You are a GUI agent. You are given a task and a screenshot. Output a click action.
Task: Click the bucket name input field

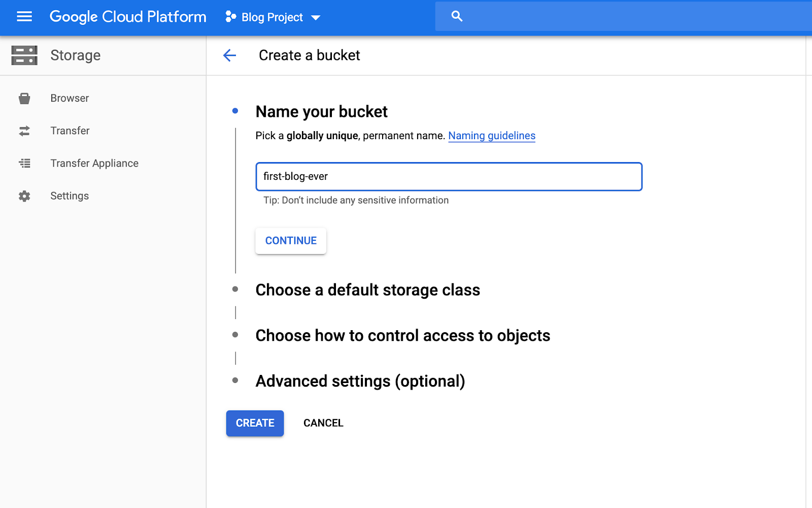pyautogui.click(x=449, y=177)
